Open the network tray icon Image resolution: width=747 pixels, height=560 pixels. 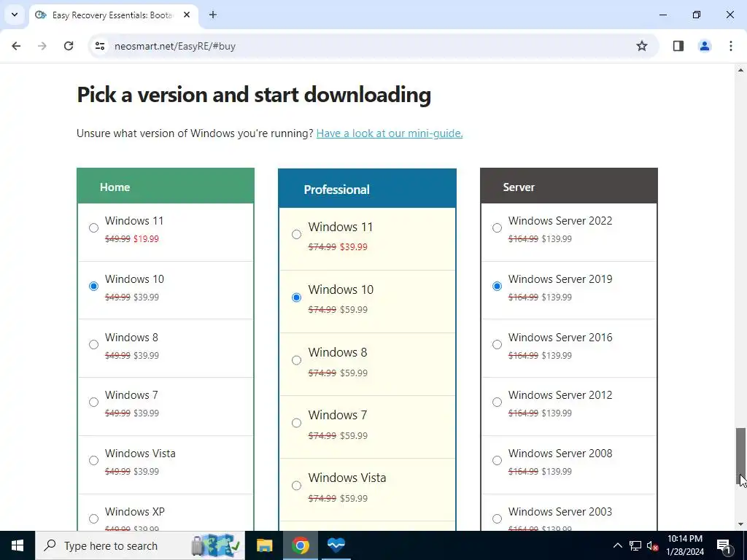click(x=635, y=545)
